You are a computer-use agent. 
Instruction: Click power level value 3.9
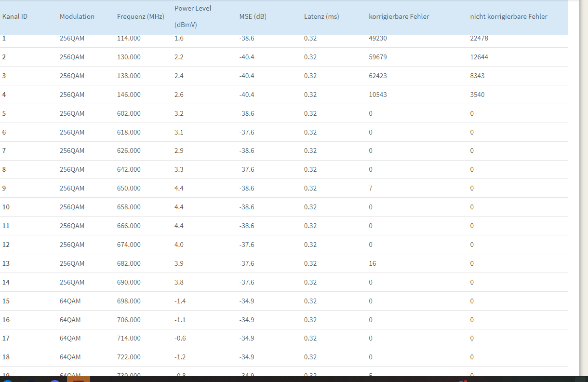coord(179,263)
